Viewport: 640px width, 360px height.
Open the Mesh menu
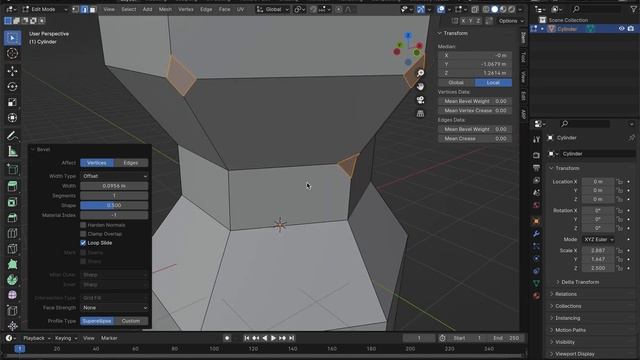click(x=165, y=9)
